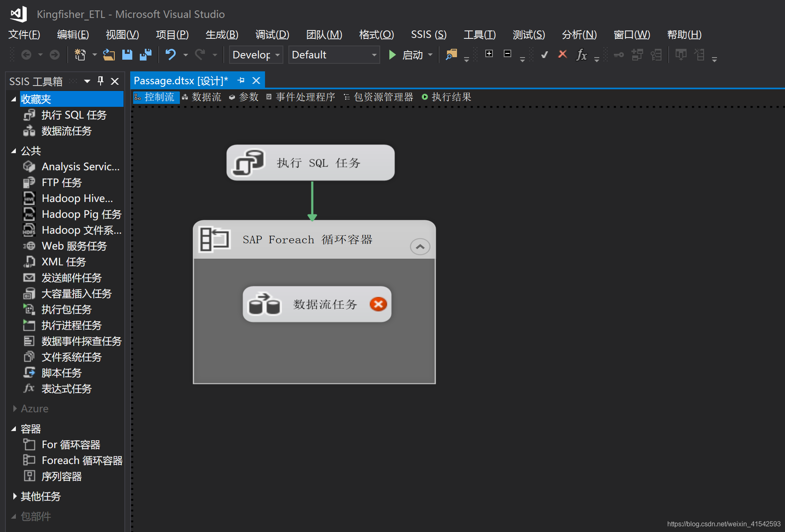Image resolution: width=785 pixels, height=532 pixels.
Task: Click the checkmark toolbar icon
Action: 544,55
